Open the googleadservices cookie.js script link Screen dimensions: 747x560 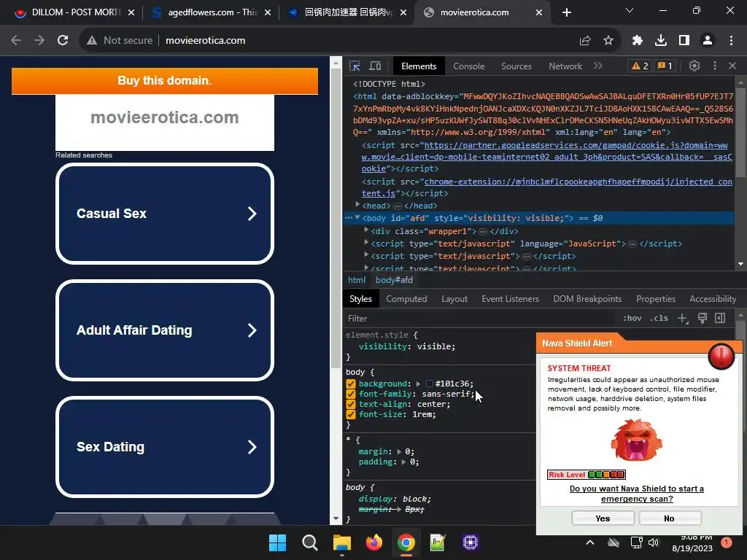547,157
